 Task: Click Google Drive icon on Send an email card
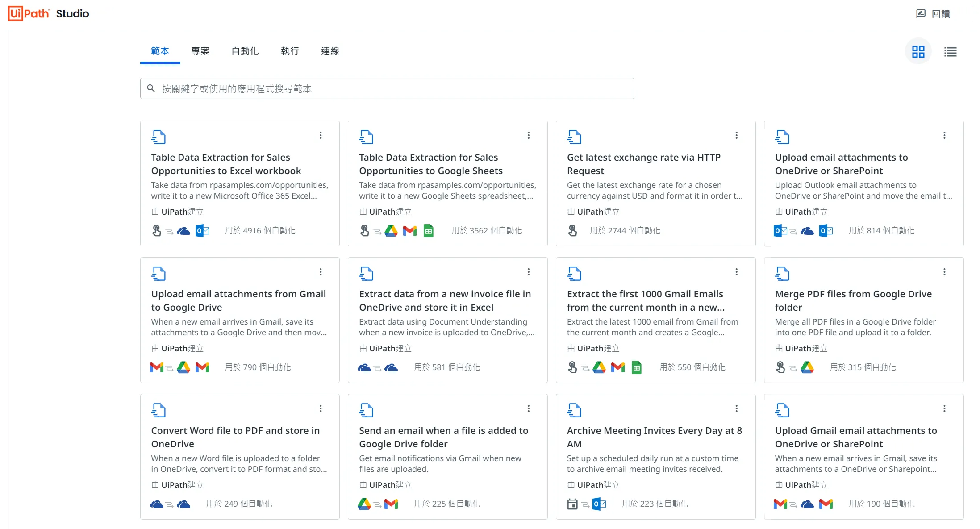364,504
